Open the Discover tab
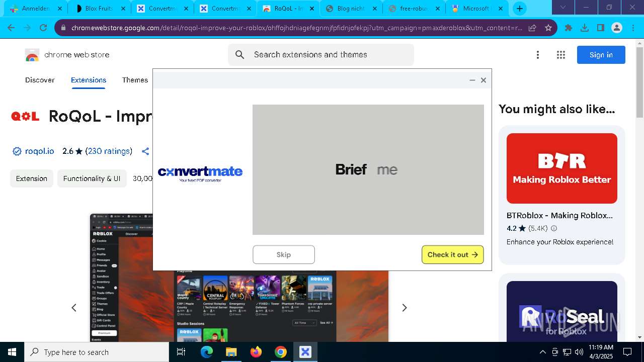Screen dimensions: 644x362 pyautogui.click(x=40, y=80)
